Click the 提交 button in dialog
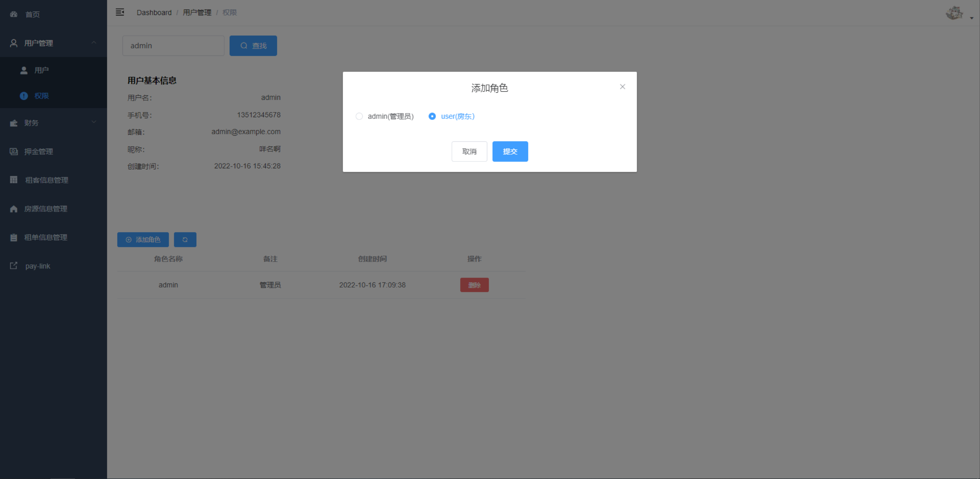The image size is (980, 479). pyautogui.click(x=510, y=152)
